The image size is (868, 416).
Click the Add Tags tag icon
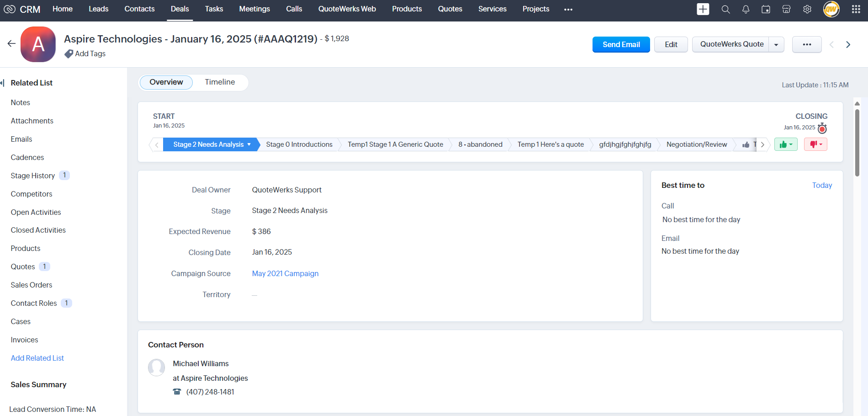(x=69, y=54)
